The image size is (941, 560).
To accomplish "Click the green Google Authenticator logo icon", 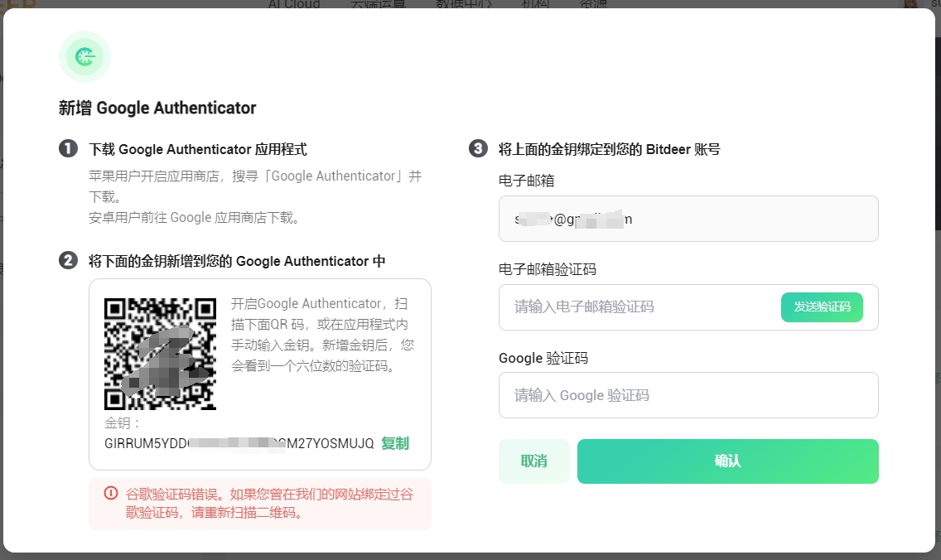I will pyautogui.click(x=84, y=56).
